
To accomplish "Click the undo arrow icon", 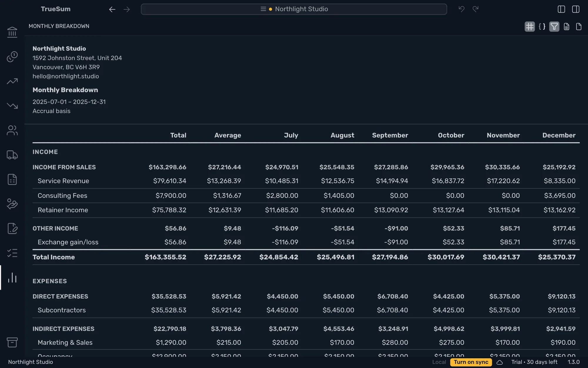I will point(462,9).
